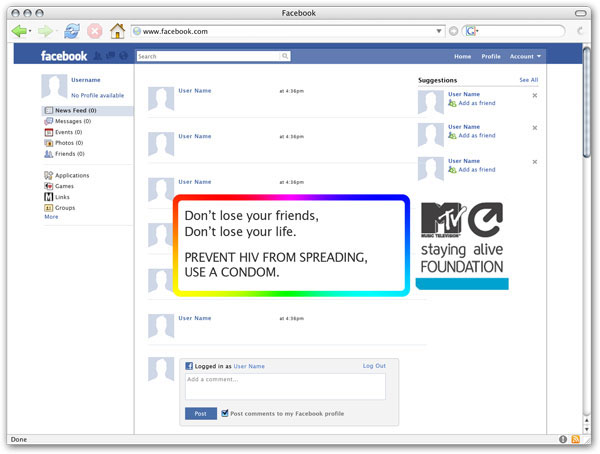Viewport: 600px width, 454px height.
Task: Click the MTV Staying Alive Foundation logo
Action: [462, 245]
